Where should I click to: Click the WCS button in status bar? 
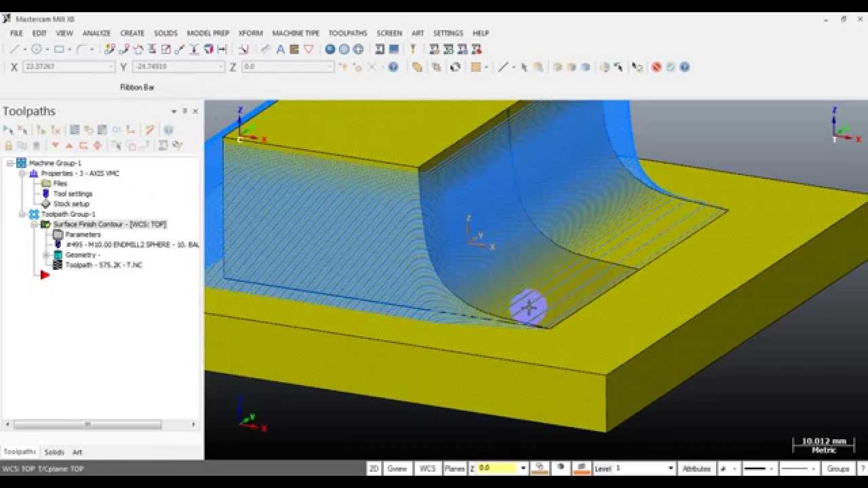[x=427, y=468]
